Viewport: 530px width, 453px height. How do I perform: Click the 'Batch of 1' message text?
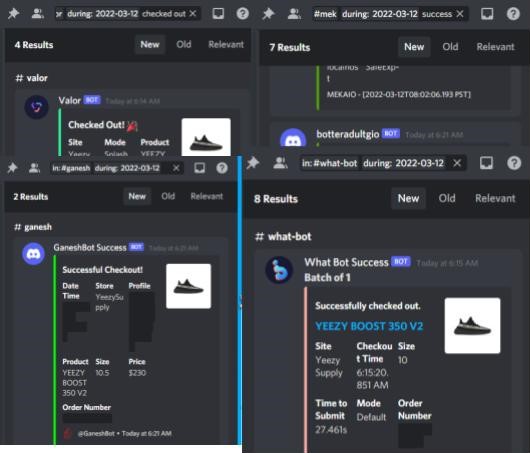tap(327, 278)
